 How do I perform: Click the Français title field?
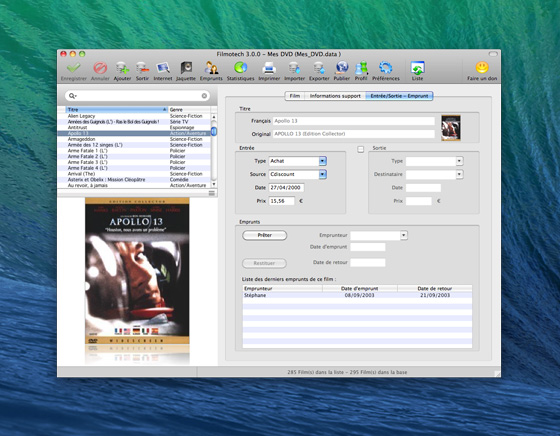click(x=354, y=121)
